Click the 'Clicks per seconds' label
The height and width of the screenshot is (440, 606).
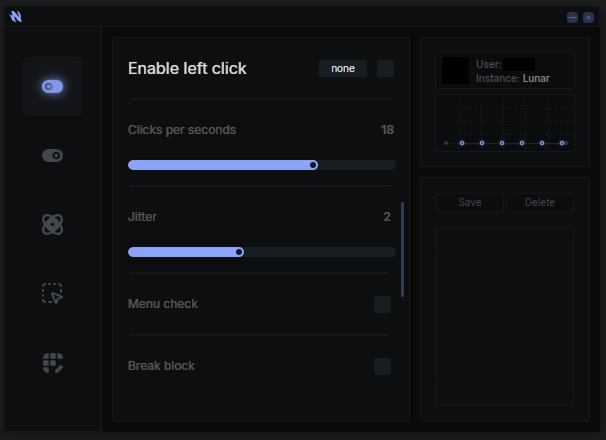coord(182,130)
